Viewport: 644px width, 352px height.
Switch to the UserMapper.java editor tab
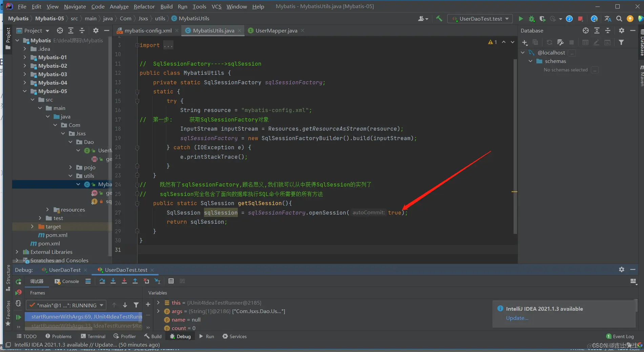(276, 30)
